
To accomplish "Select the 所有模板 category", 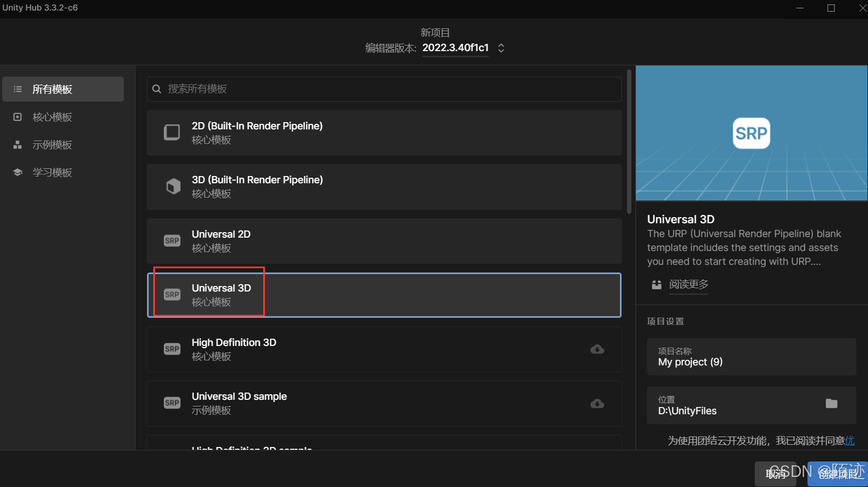I will click(x=63, y=89).
